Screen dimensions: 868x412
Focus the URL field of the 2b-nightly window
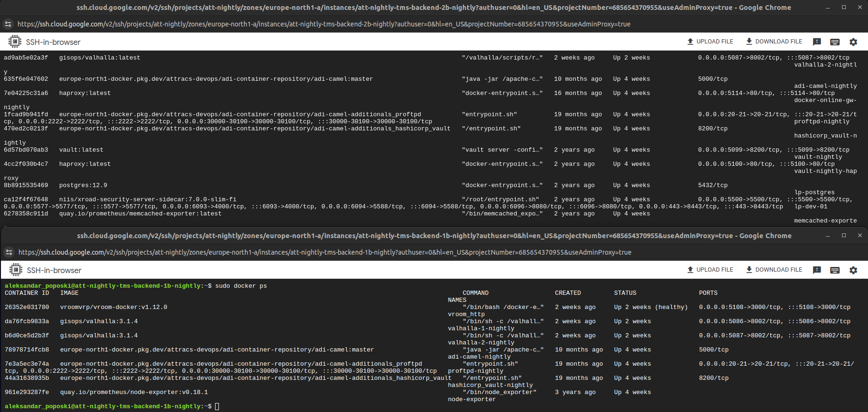(324, 24)
